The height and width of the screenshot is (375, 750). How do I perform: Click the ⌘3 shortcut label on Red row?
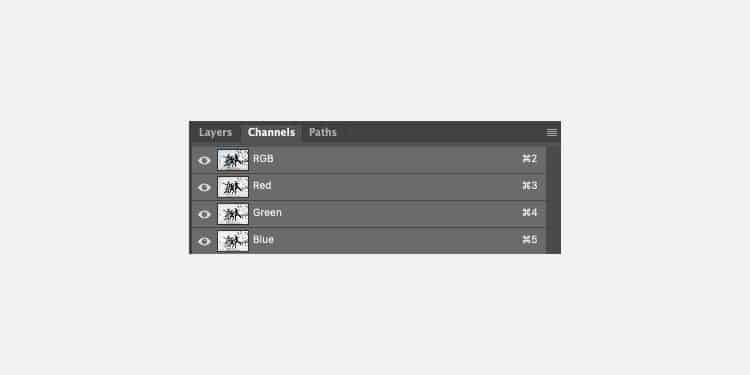click(x=529, y=186)
